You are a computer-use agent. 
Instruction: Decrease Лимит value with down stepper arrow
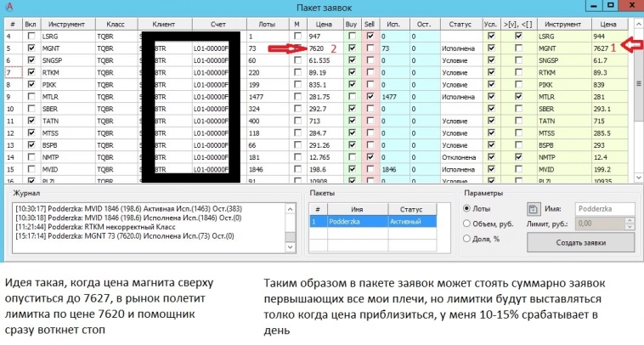pyautogui.click(x=630, y=226)
